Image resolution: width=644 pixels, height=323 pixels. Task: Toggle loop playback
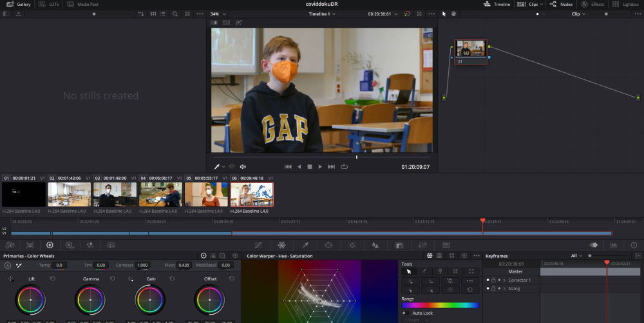(344, 167)
